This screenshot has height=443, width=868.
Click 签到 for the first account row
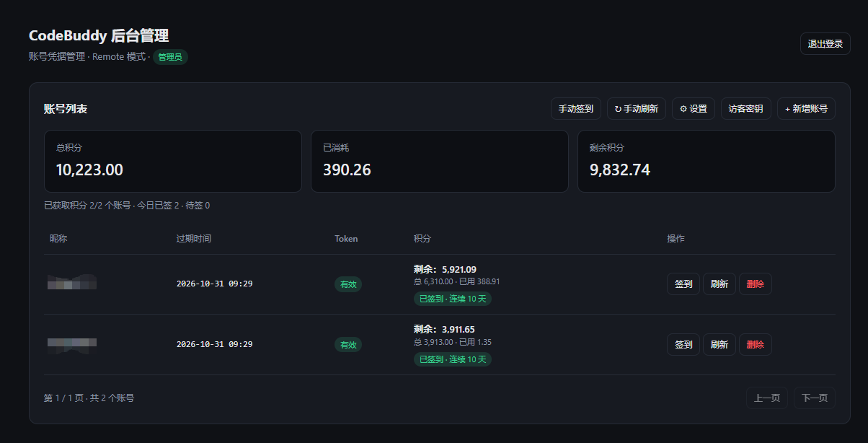[683, 284]
